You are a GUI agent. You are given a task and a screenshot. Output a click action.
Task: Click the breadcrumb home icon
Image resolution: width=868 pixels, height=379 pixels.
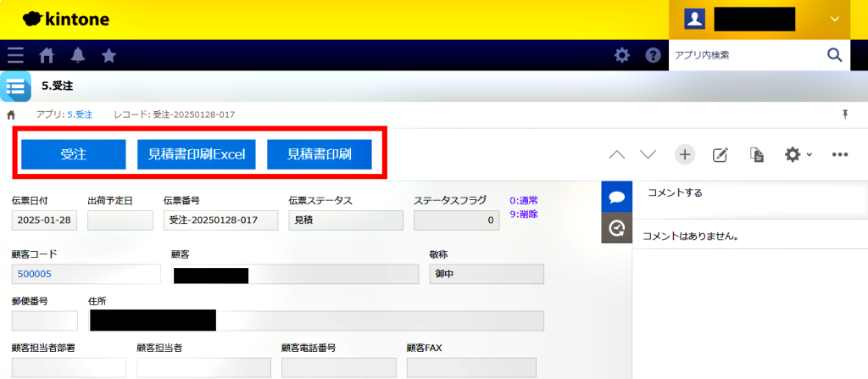point(10,114)
